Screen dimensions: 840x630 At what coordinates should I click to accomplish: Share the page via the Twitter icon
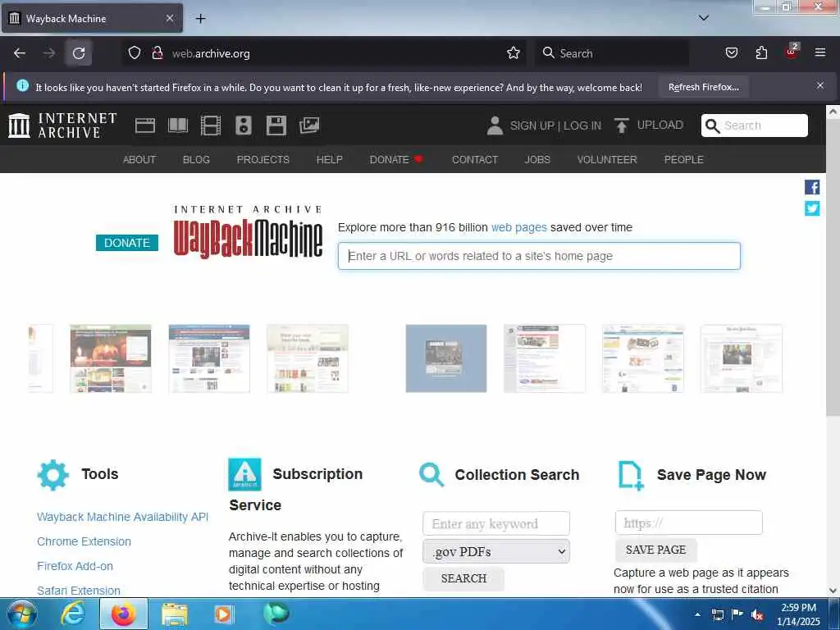pos(811,208)
